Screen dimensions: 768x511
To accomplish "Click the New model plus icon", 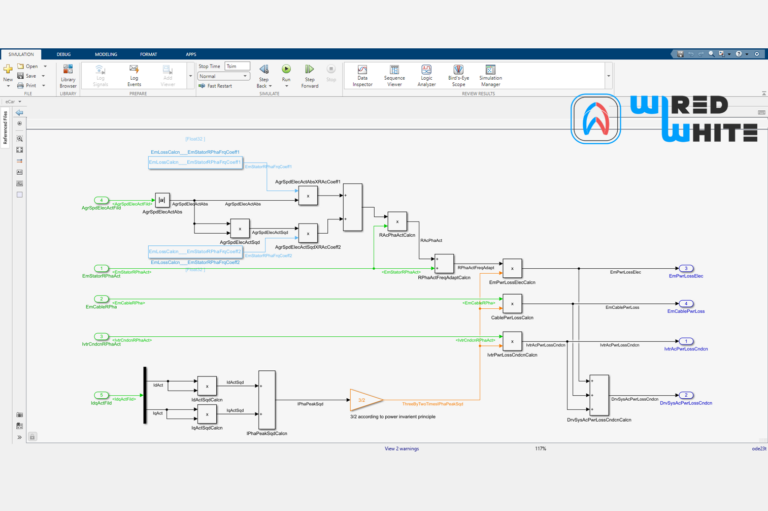I will coord(8,70).
